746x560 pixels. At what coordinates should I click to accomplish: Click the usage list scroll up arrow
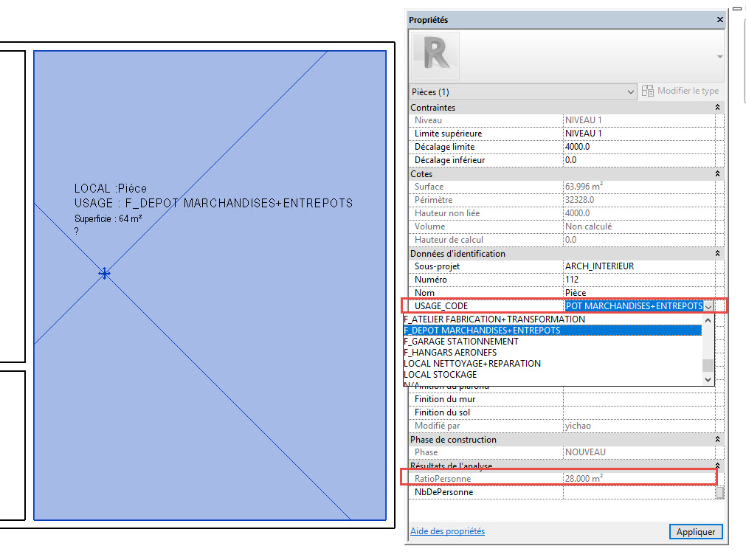[x=708, y=320]
